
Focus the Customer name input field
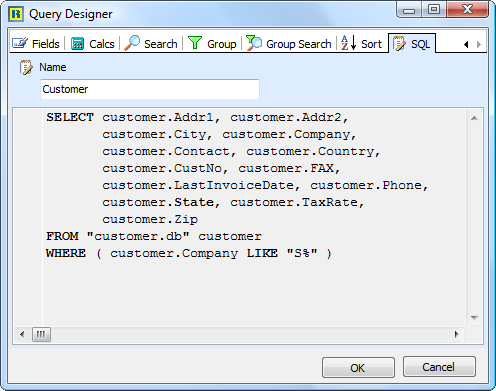tap(150, 89)
